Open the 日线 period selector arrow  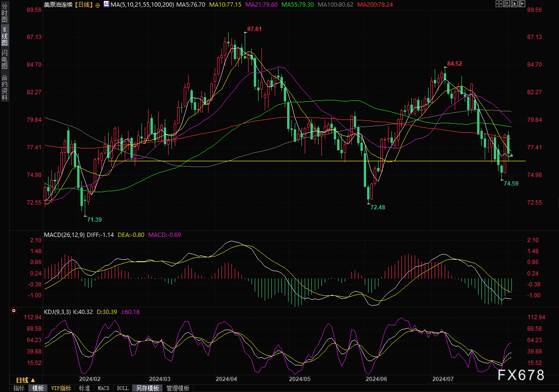[33, 380]
